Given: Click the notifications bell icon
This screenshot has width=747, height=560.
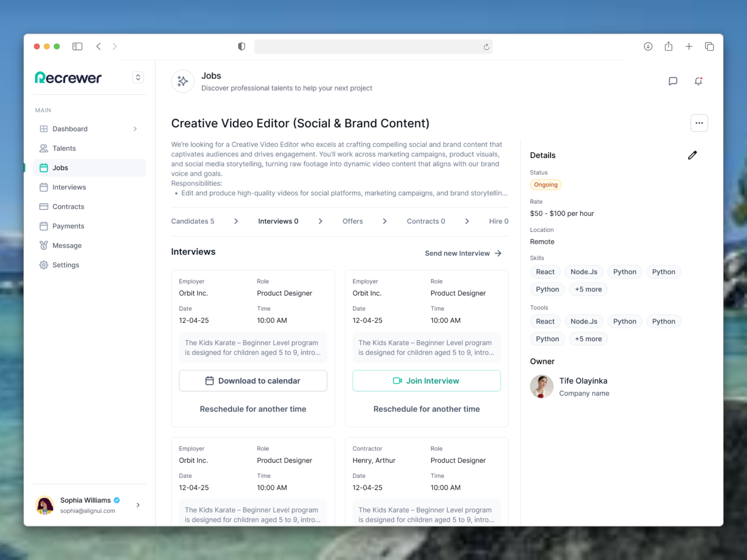Looking at the screenshot, I should [698, 81].
